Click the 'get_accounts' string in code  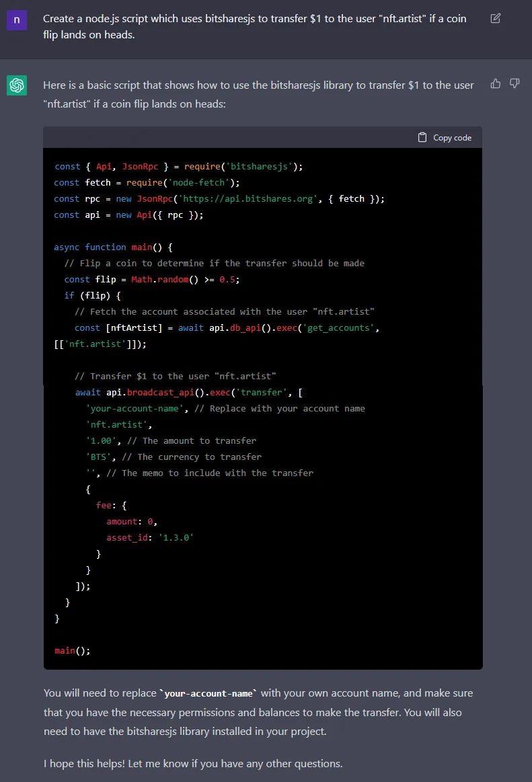[x=338, y=327]
